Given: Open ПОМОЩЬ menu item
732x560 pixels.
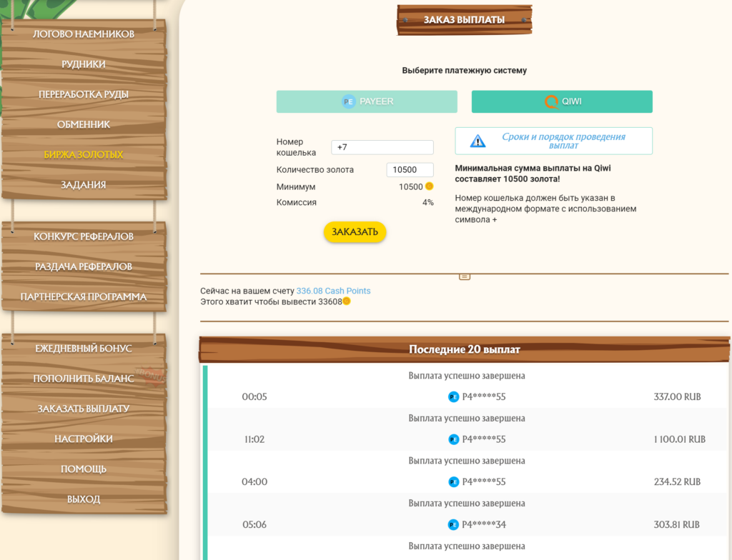Looking at the screenshot, I should coord(84,469).
